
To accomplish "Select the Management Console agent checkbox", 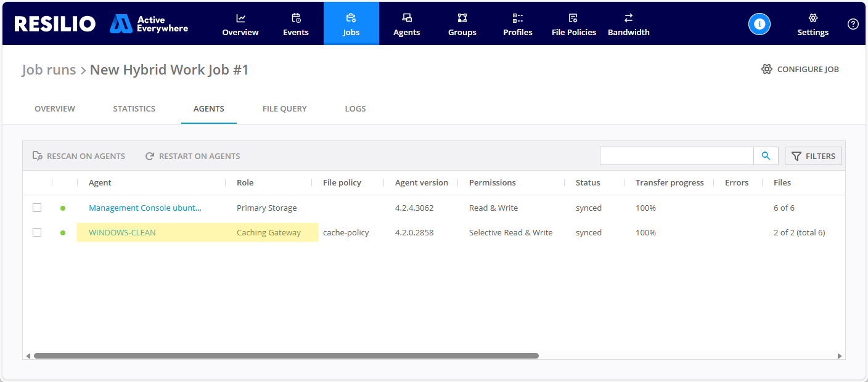I will click(x=37, y=208).
